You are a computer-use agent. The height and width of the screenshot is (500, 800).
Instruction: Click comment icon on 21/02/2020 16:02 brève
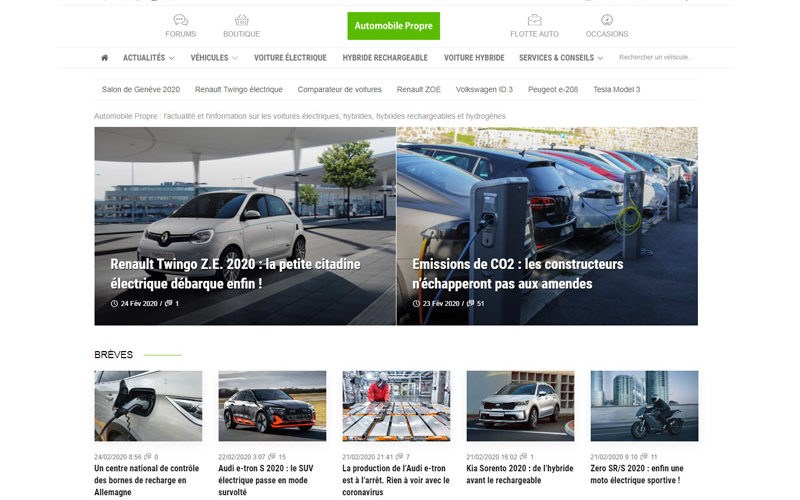pyautogui.click(x=523, y=457)
